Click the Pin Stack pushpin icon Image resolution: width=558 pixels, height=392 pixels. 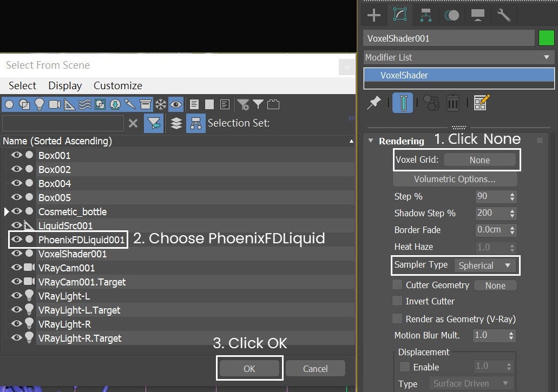coord(374,103)
